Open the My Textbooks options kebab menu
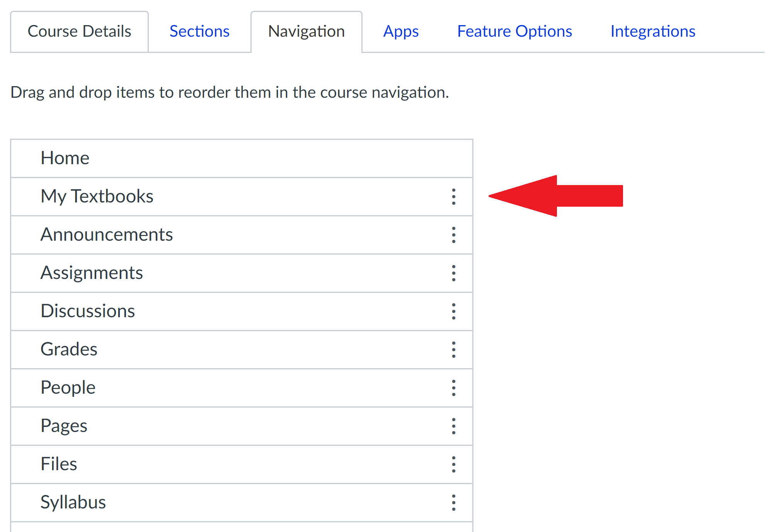Viewport: 778px width, 532px height. coord(454,197)
